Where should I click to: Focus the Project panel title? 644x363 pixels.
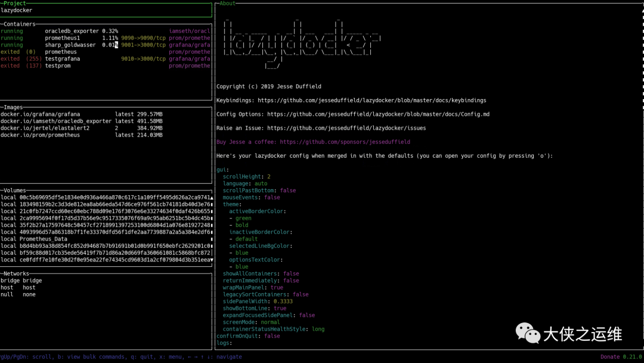point(15,4)
